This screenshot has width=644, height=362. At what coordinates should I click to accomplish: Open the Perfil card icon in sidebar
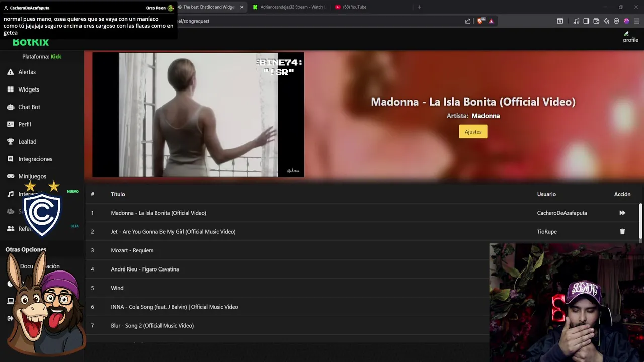(x=10, y=124)
